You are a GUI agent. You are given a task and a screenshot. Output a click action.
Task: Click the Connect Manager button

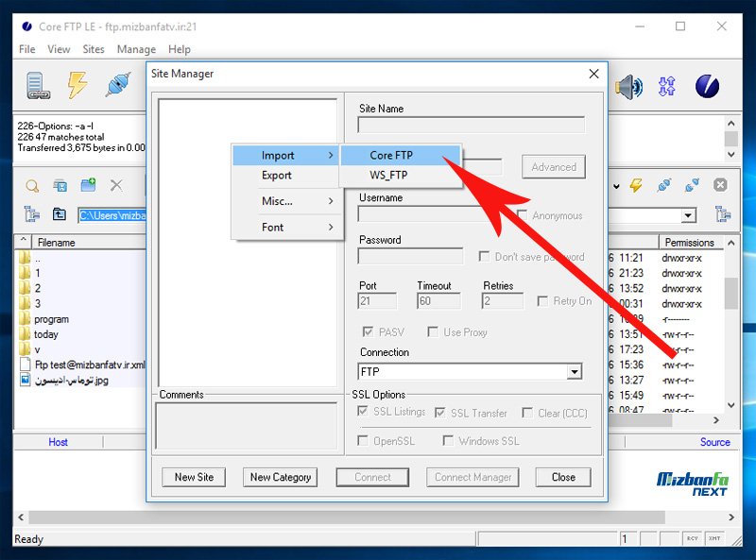click(473, 477)
